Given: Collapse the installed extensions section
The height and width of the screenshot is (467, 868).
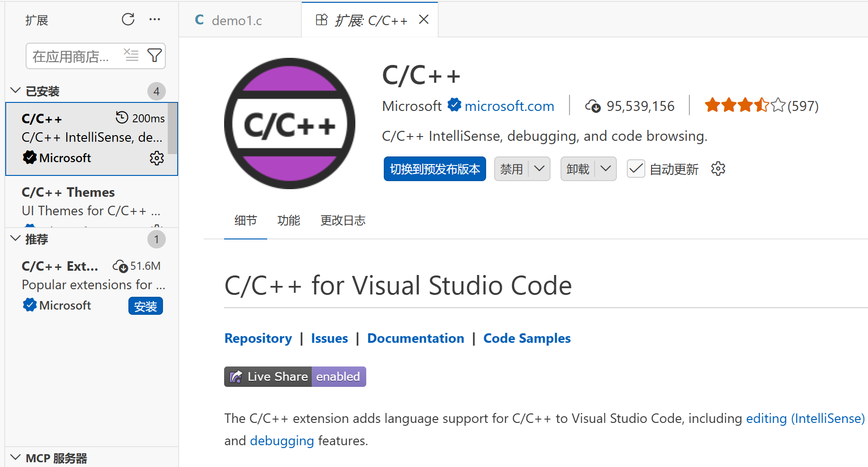Looking at the screenshot, I should pyautogui.click(x=15, y=91).
